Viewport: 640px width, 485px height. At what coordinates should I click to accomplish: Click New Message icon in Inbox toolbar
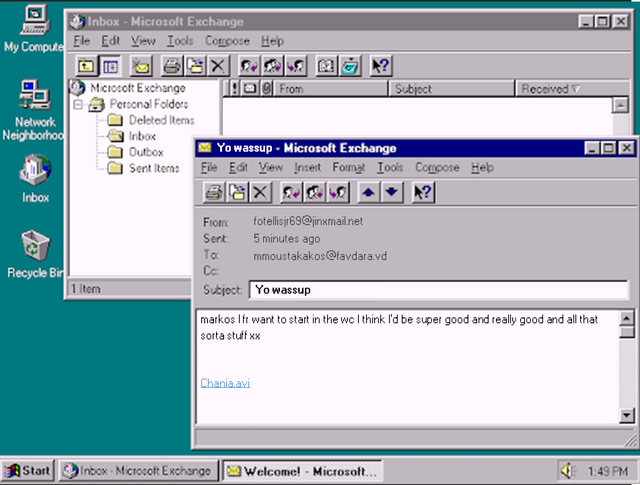[141, 66]
